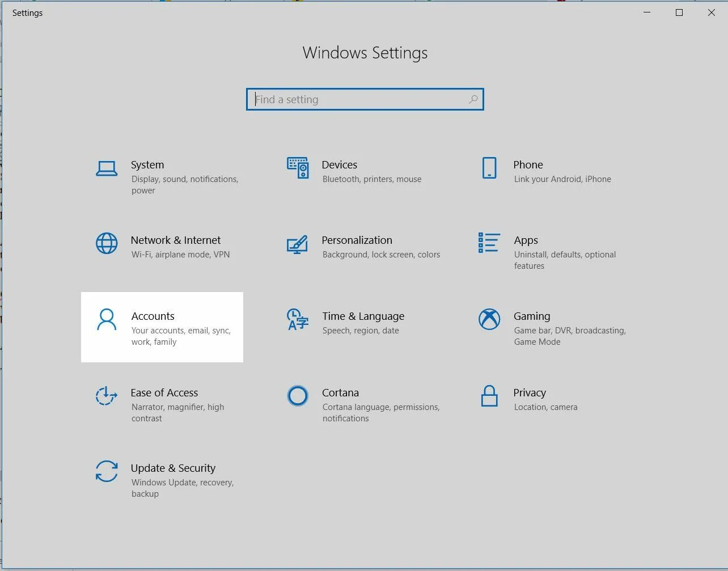The image size is (728, 571).
Task: Click the System laptop icon
Action: tap(107, 168)
